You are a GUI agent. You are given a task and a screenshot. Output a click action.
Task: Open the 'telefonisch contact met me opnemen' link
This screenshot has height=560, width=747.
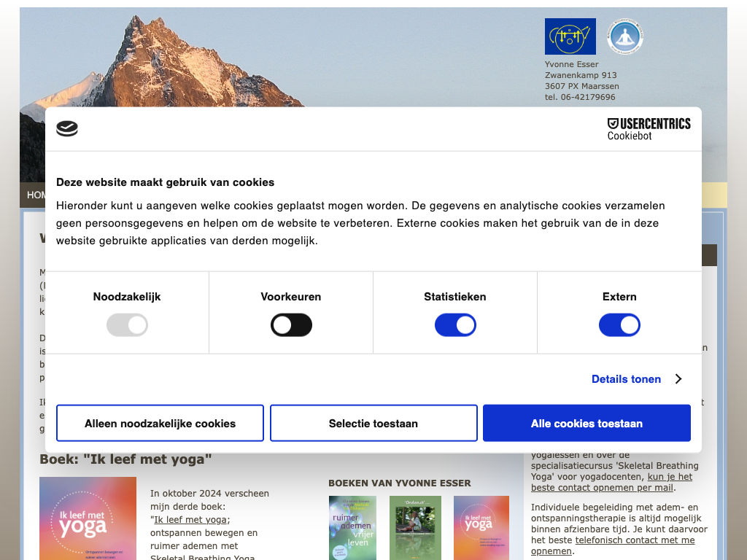click(613, 545)
